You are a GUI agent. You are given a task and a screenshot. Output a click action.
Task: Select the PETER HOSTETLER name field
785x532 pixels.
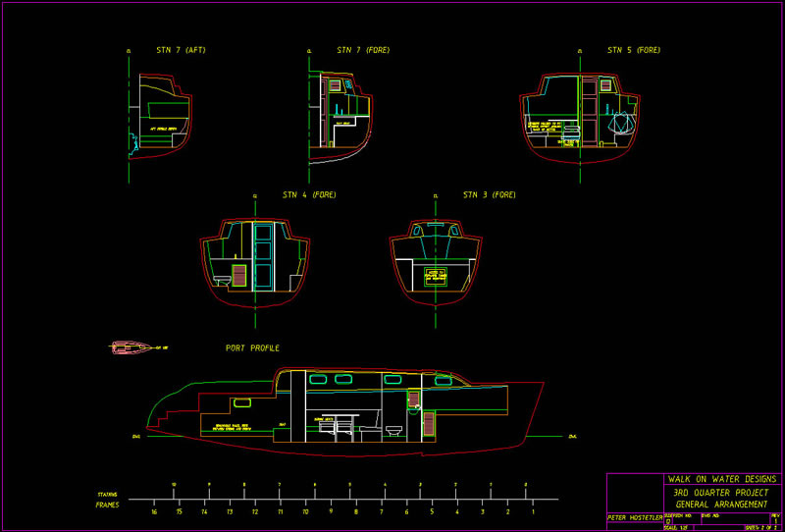(x=631, y=516)
